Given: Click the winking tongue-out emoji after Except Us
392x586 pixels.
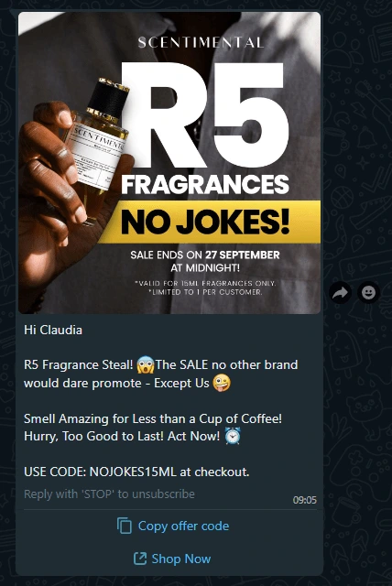Looking at the screenshot, I should pyautogui.click(x=222, y=383).
